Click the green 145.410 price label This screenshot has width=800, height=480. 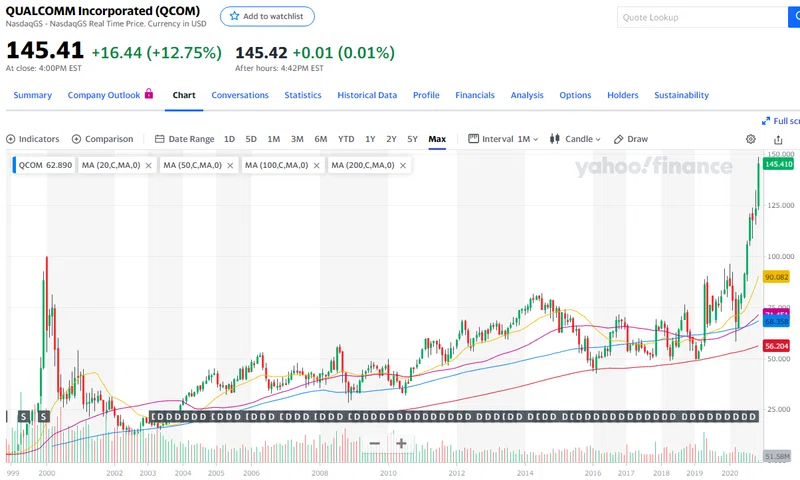(x=779, y=164)
